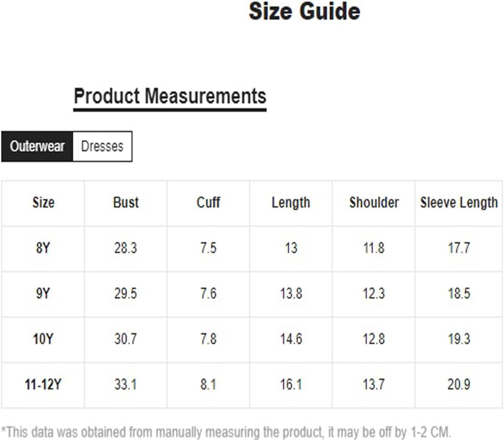Select the 11-12Y size row label
Screen dimensions: 504x441
point(43,384)
